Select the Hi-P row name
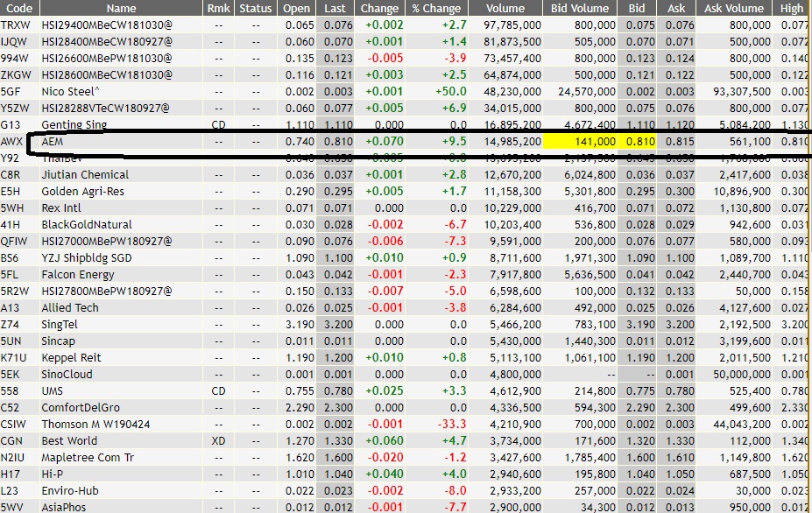This screenshot has height=513, width=812. (x=52, y=474)
